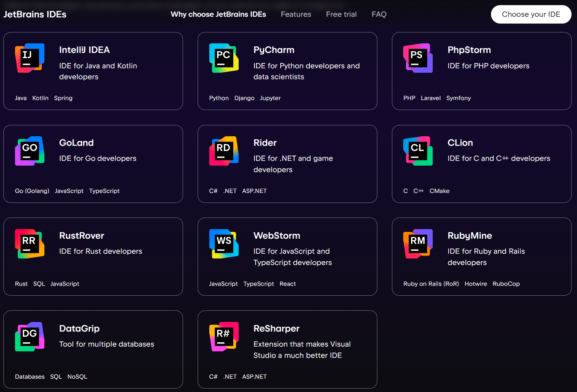Open the PyCharm title link
The width and height of the screenshot is (577, 392).
pos(274,50)
